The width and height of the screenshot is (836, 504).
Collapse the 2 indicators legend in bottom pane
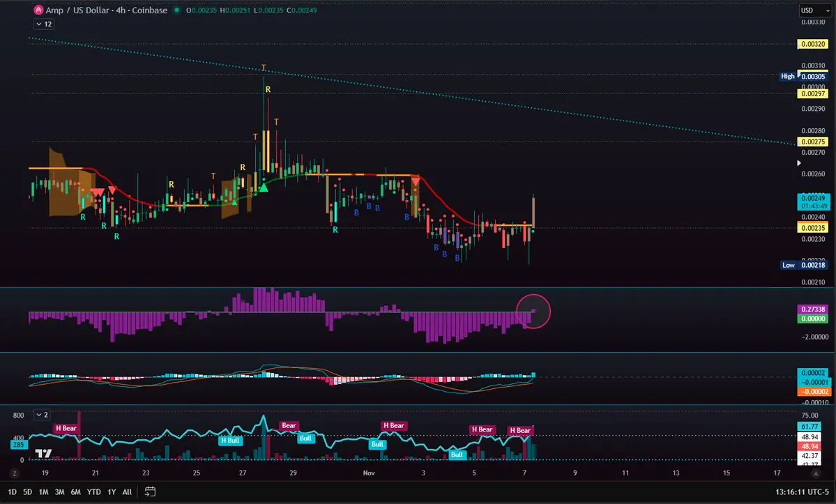click(x=42, y=415)
